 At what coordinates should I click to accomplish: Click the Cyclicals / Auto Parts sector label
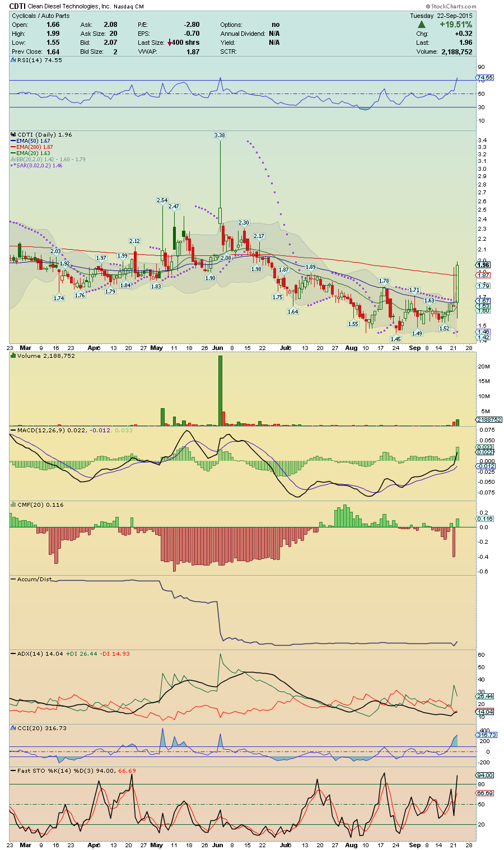41,16
